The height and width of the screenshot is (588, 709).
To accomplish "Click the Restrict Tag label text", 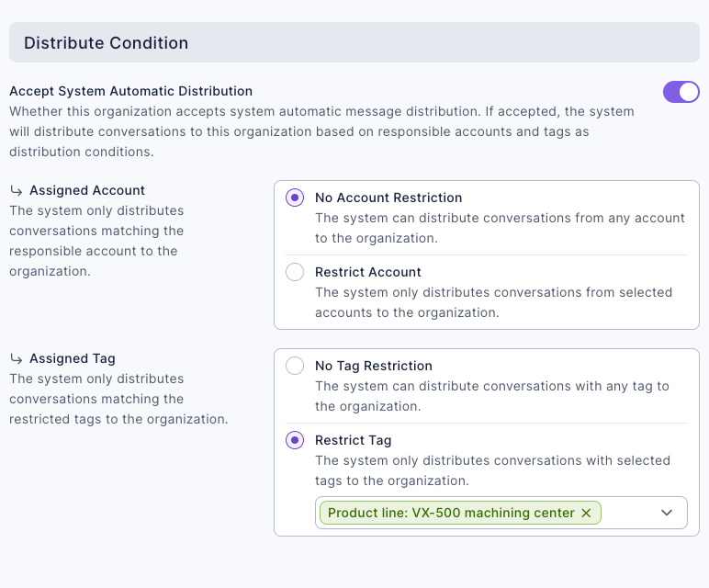I will pyautogui.click(x=354, y=440).
